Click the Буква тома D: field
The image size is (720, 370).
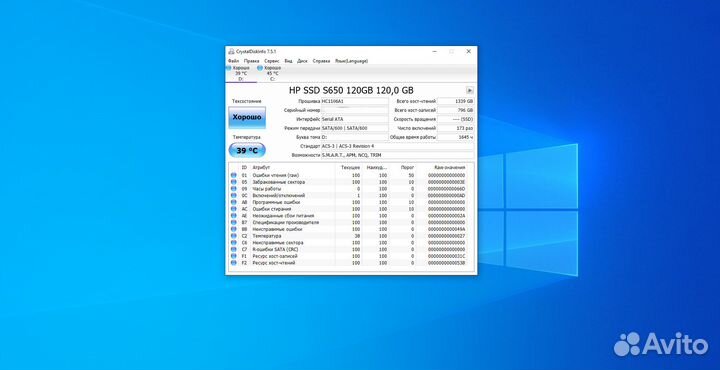tap(354, 137)
